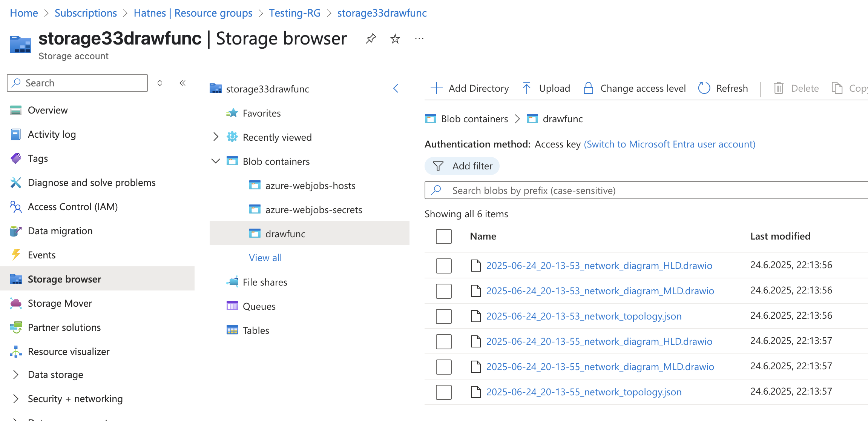Click the Queues icon in tree

(x=232, y=306)
